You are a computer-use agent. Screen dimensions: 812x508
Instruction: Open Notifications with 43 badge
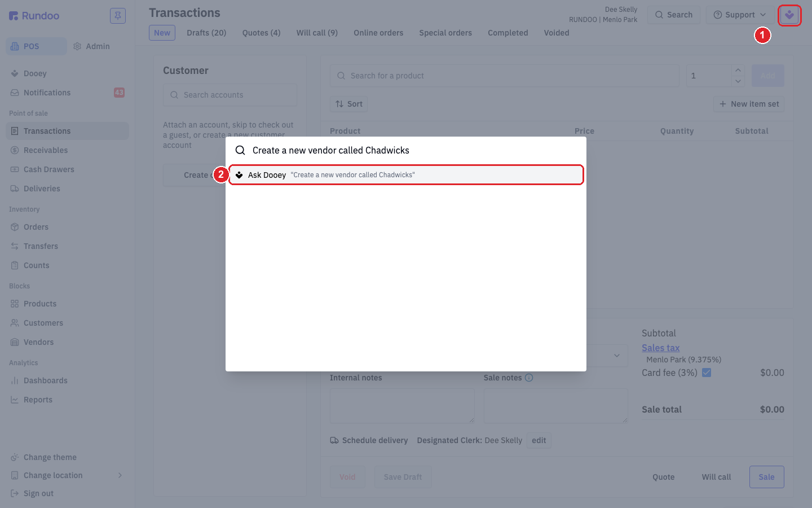click(67, 93)
